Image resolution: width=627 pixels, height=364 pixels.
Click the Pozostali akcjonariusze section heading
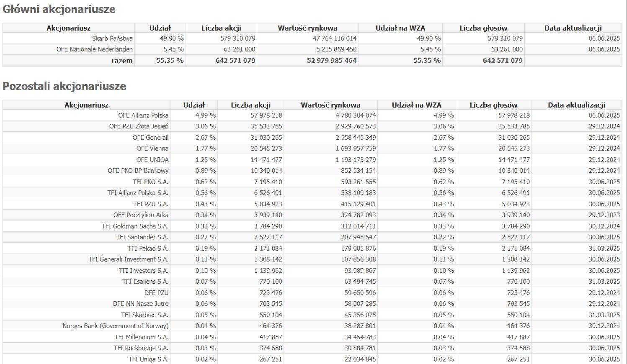(65, 86)
